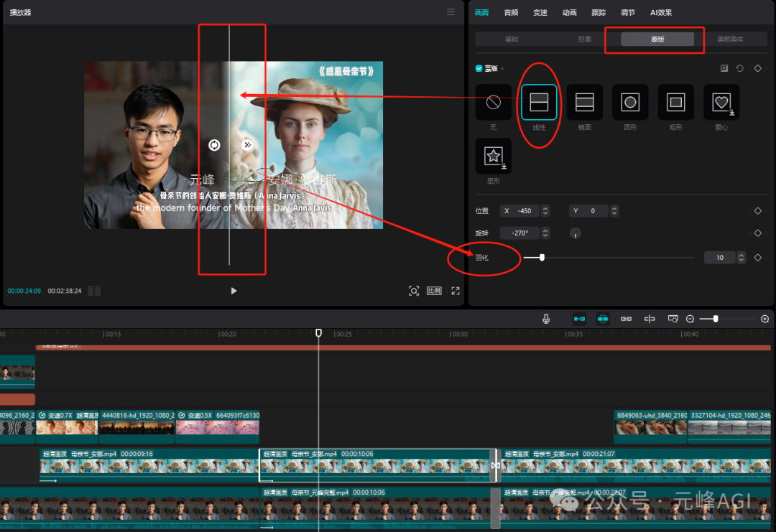
Task: Click the position X input field
Action: [521, 210]
